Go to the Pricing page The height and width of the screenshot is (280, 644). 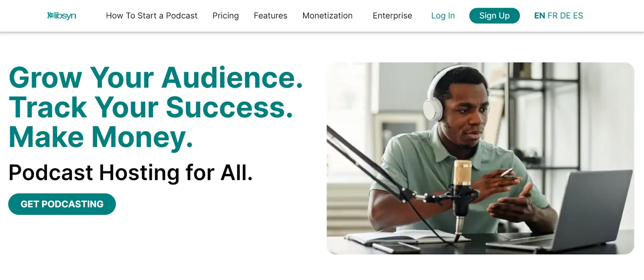click(x=225, y=16)
